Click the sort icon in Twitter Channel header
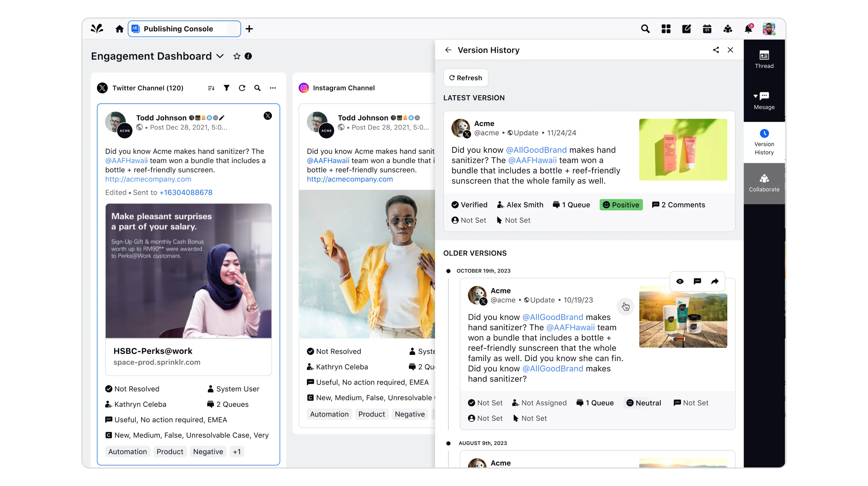This screenshot has width=868, height=486. [211, 88]
